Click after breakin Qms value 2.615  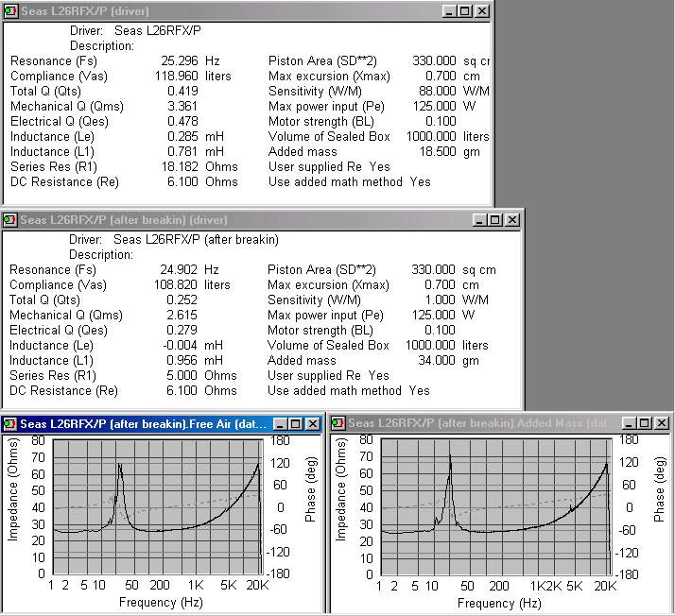182,315
